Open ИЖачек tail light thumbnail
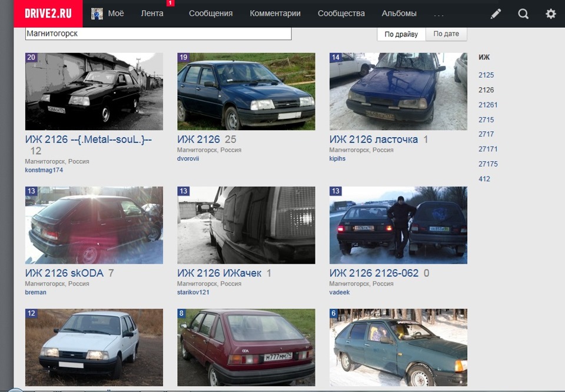565x392 pixels. (x=246, y=225)
